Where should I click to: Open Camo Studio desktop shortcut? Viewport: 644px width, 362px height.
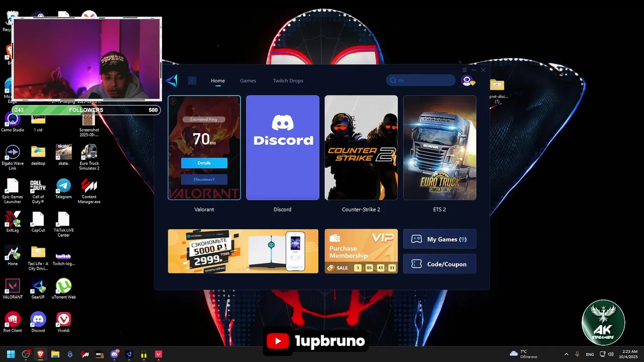coord(13,122)
